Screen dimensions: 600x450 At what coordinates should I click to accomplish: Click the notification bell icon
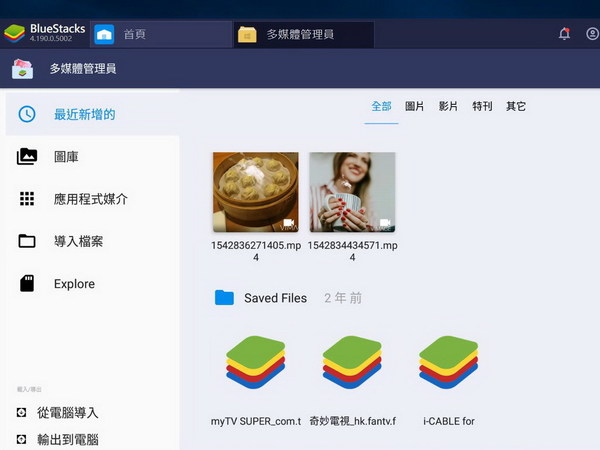pyautogui.click(x=564, y=34)
